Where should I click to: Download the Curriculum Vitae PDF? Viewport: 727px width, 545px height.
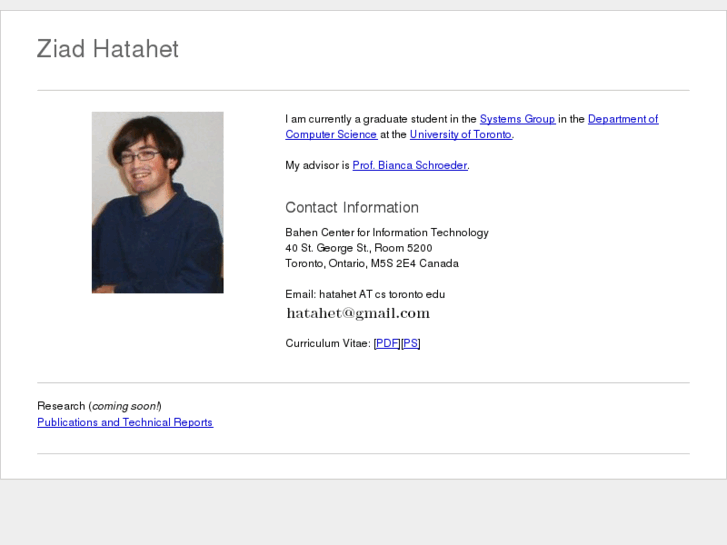(387, 343)
